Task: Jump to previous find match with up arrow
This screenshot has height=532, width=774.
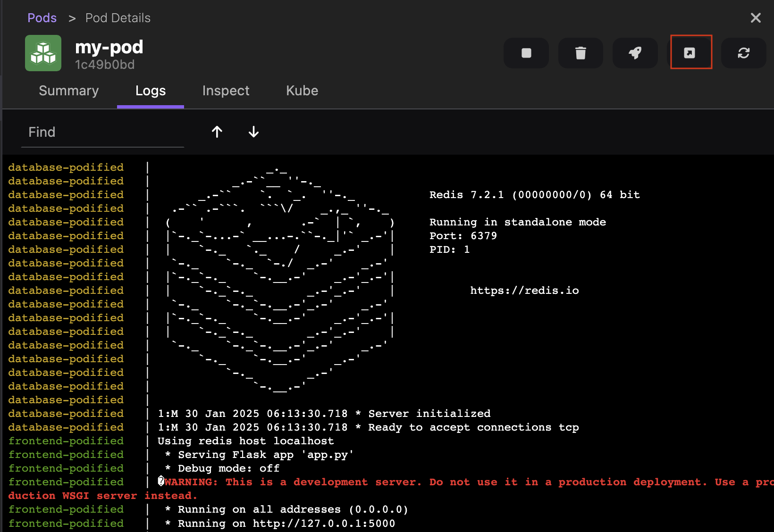Action: 217,132
